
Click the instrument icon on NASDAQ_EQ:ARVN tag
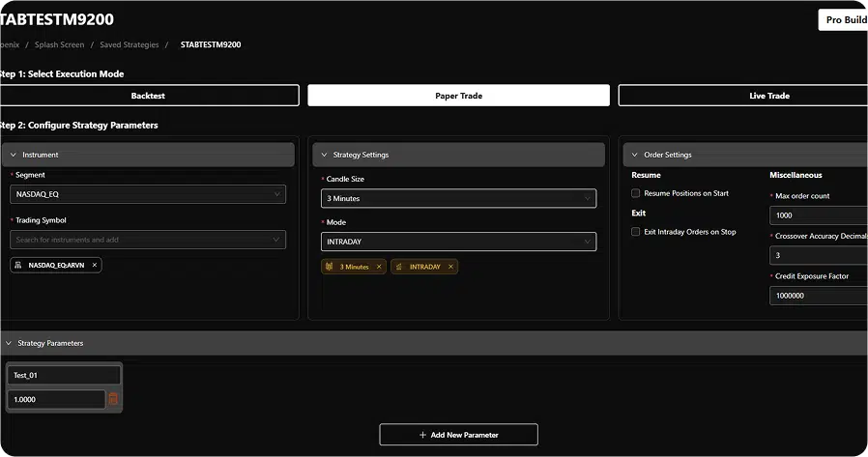tap(18, 265)
